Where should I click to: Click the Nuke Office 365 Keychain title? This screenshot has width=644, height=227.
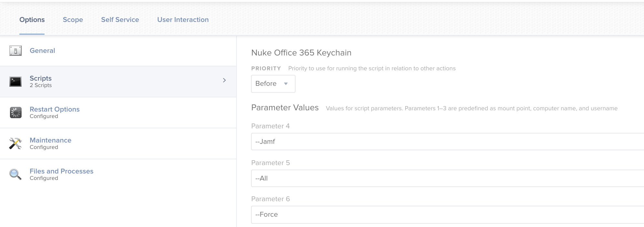301,53
